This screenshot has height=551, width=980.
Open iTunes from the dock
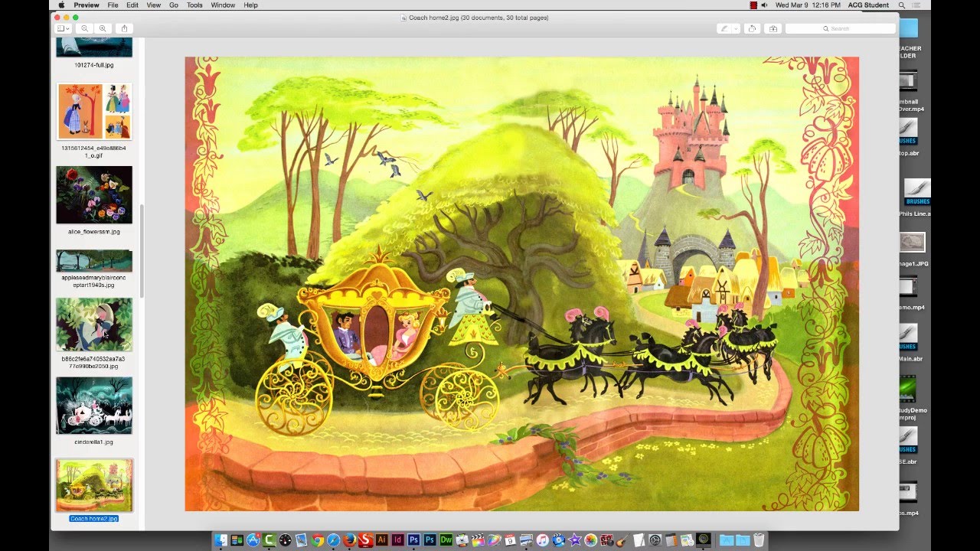[542, 540]
